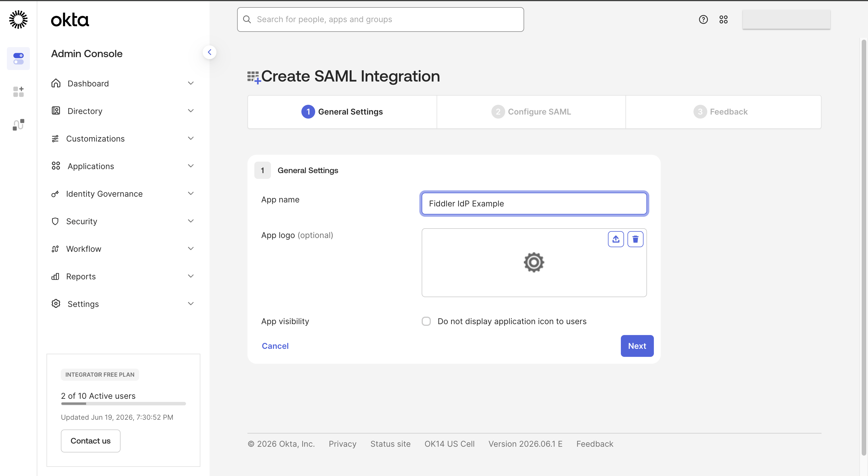Click the Customizations sliders icon
This screenshot has height=476, width=868.
click(55, 139)
